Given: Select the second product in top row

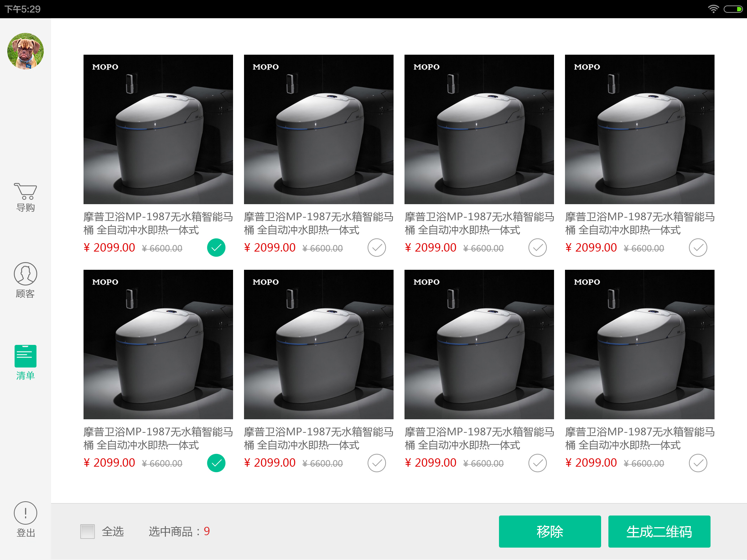Looking at the screenshot, I should (x=377, y=248).
